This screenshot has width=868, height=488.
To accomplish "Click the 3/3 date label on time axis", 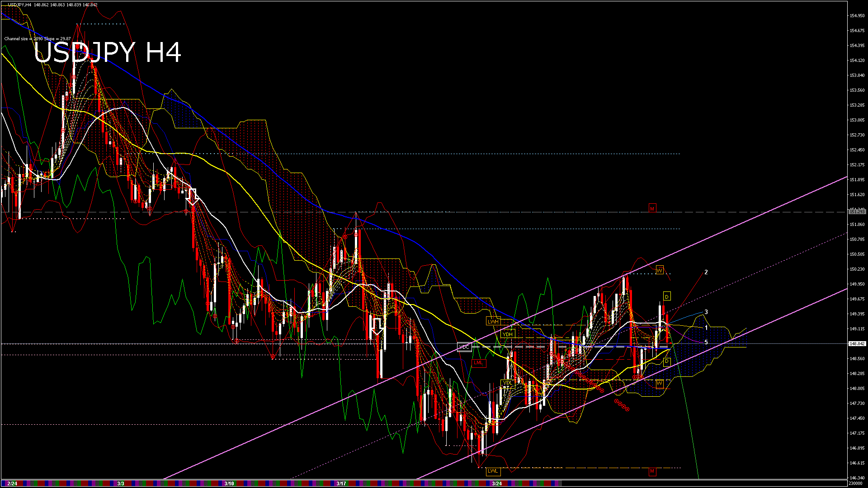I will [121, 483].
